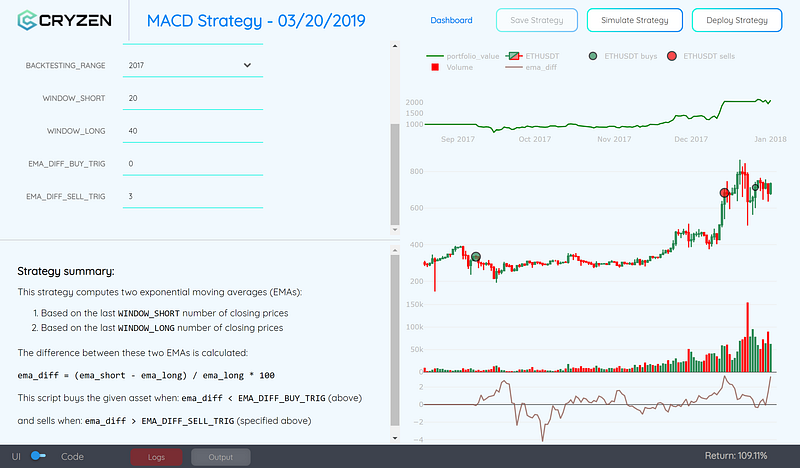Screen dimensions: 800x468
Task: Click the red sell marker near 700
Action: pos(724,193)
